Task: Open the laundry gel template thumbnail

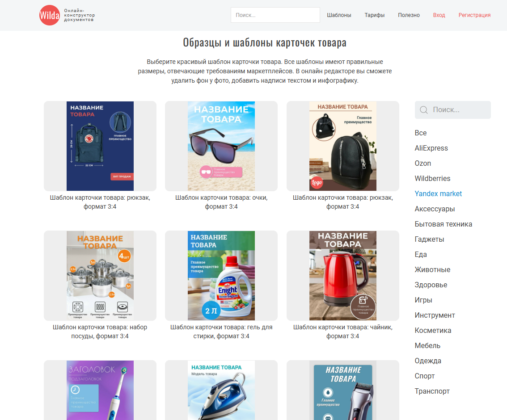Action: coord(221,276)
